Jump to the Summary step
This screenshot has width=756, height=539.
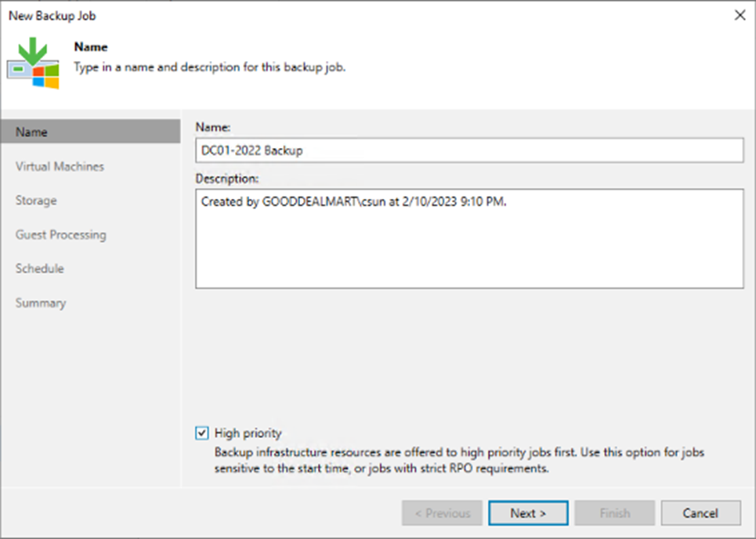[x=41, y=303]
